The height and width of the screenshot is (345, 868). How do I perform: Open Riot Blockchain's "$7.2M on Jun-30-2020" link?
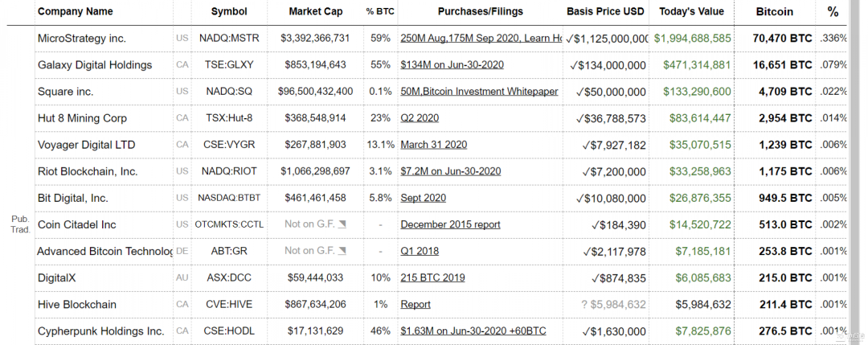[x=450, y=171]
